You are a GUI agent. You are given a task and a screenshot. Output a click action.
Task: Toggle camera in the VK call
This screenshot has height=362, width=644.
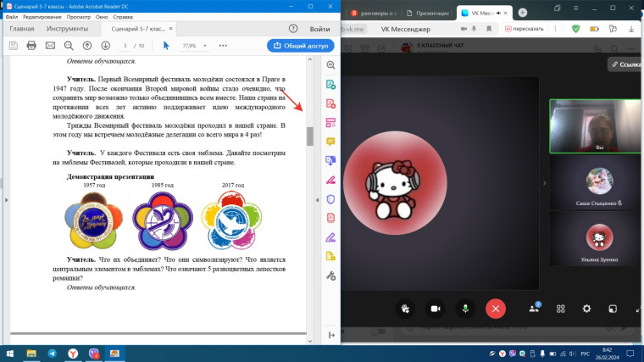pos(436,309)
